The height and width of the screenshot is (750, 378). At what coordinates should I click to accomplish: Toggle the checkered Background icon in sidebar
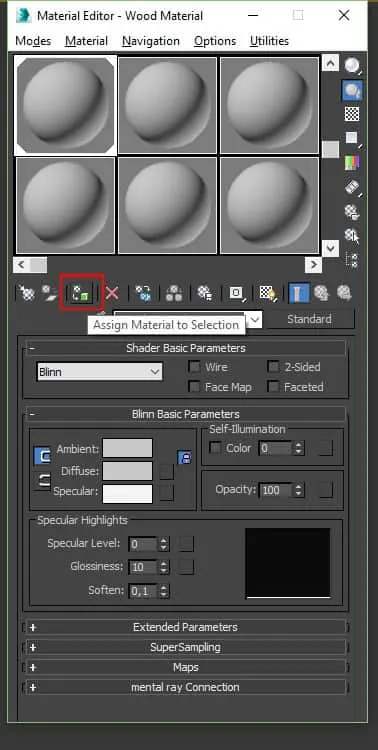(x=352, y=114)
